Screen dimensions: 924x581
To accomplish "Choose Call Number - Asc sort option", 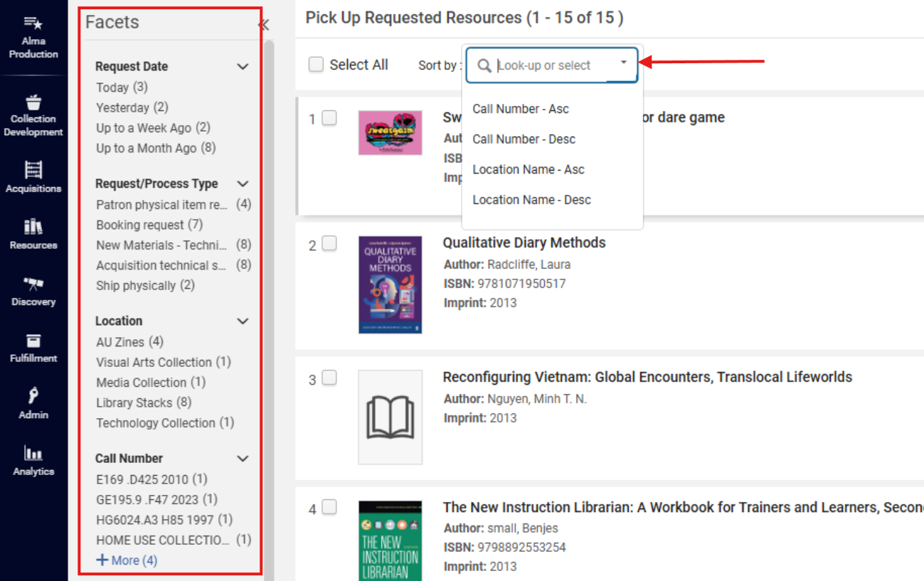I will pyautogui.click(x=521, y=109).
